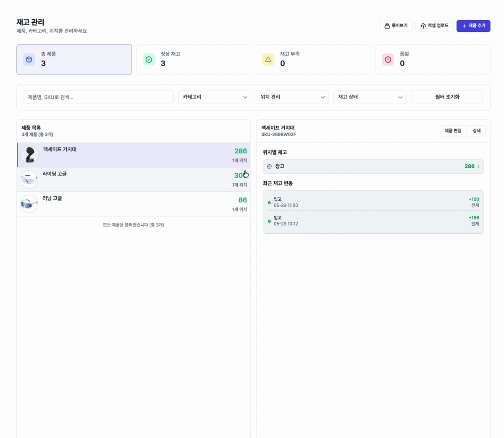Screen dimensions: 504x438
Task: Click the +100 stock change value
Action: point(474,199)
